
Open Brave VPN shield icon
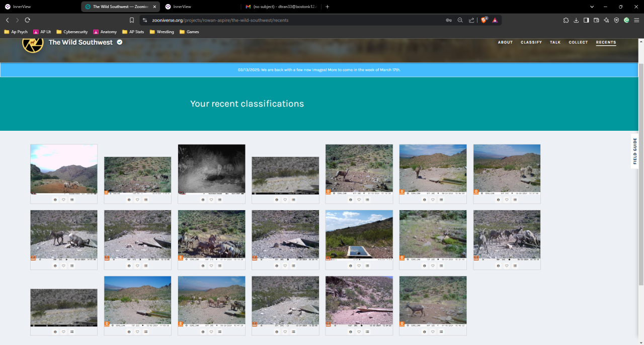click(616, 20)
